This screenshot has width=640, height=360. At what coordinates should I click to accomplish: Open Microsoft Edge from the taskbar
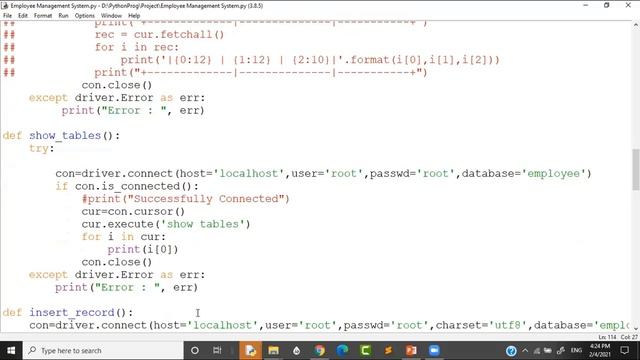[342, 351]
